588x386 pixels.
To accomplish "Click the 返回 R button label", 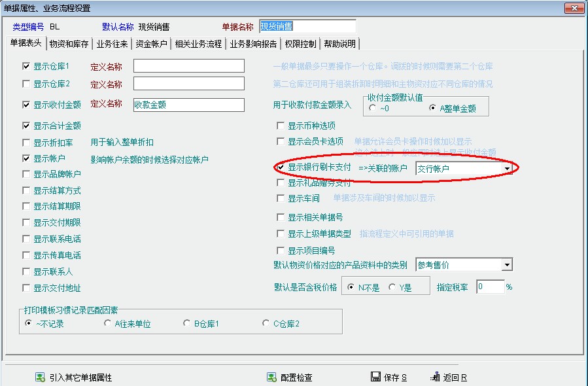I will pos(455,377).
